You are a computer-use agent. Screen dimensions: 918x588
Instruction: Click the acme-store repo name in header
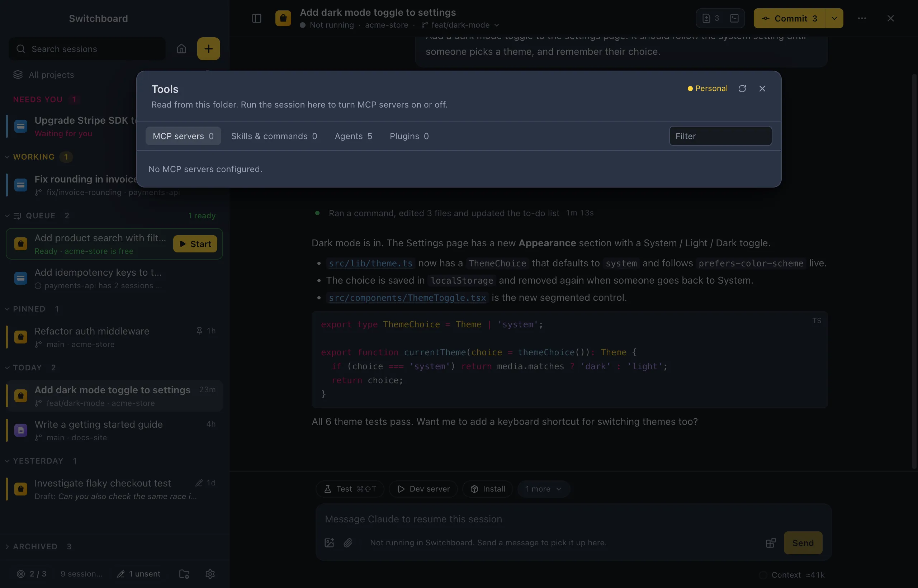pyautogui.click(x=387, y=25)
